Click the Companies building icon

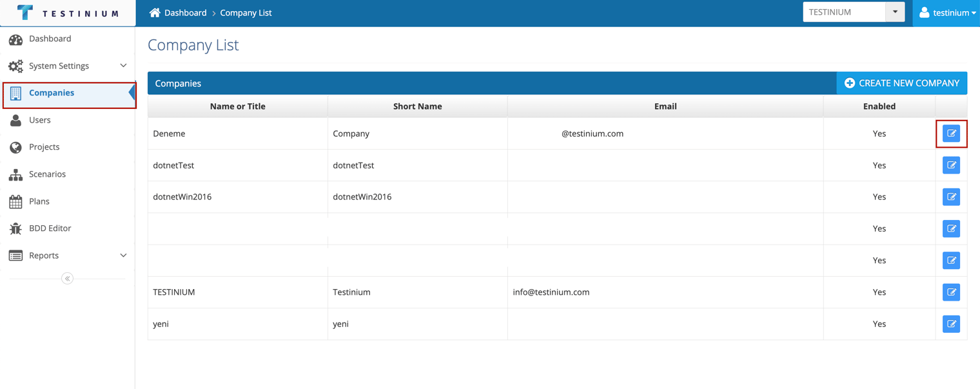(x=15, y=93)
